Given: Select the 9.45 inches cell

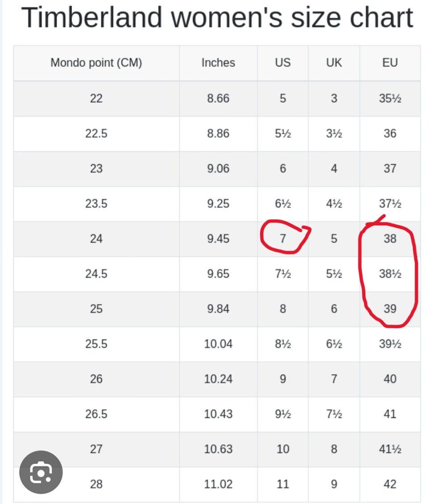Looking at the screenshot, I should coord(219,239).
